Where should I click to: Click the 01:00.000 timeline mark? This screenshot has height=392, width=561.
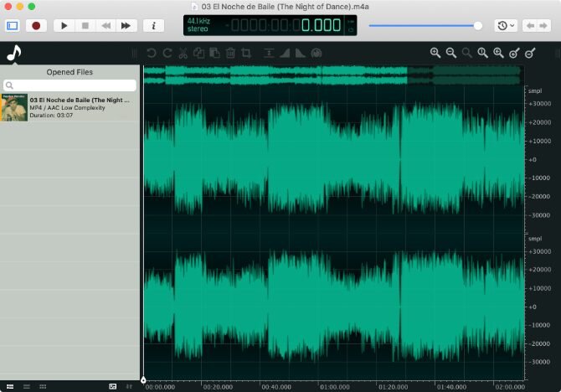335,387
